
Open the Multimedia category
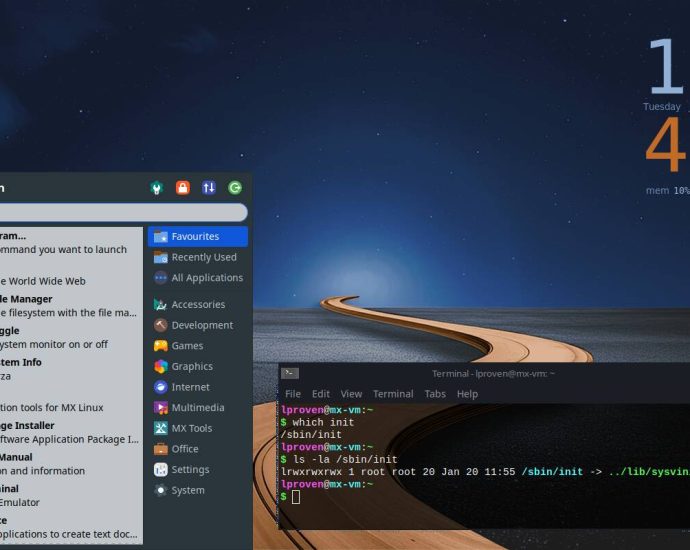point(198,408)
